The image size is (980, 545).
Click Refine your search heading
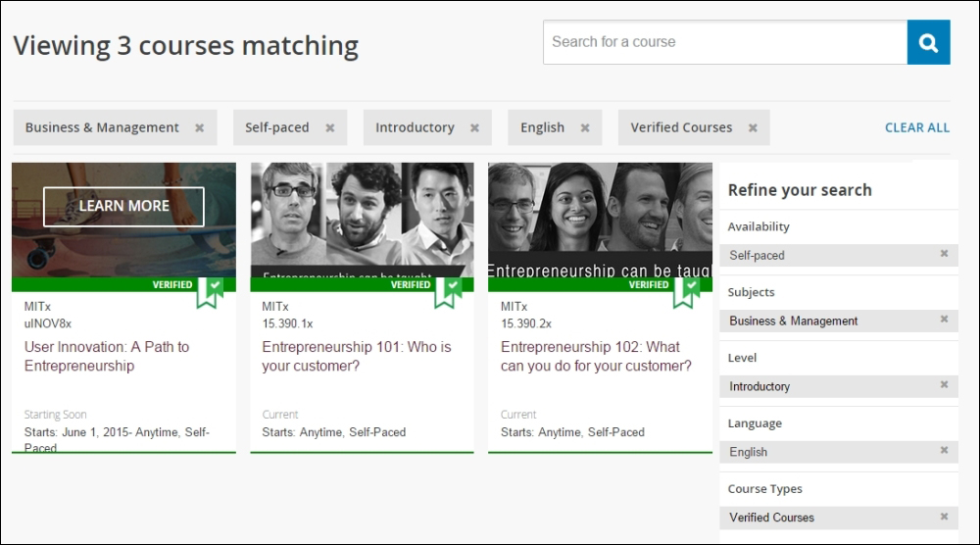(x=800, y=190)
